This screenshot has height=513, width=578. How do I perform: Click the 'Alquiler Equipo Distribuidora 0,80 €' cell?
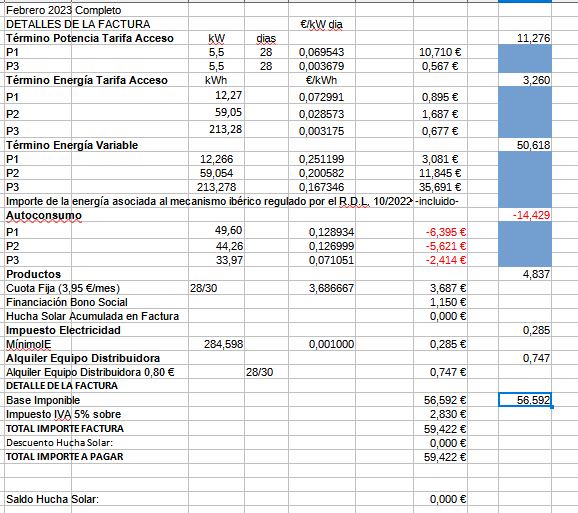click(90, 372)
